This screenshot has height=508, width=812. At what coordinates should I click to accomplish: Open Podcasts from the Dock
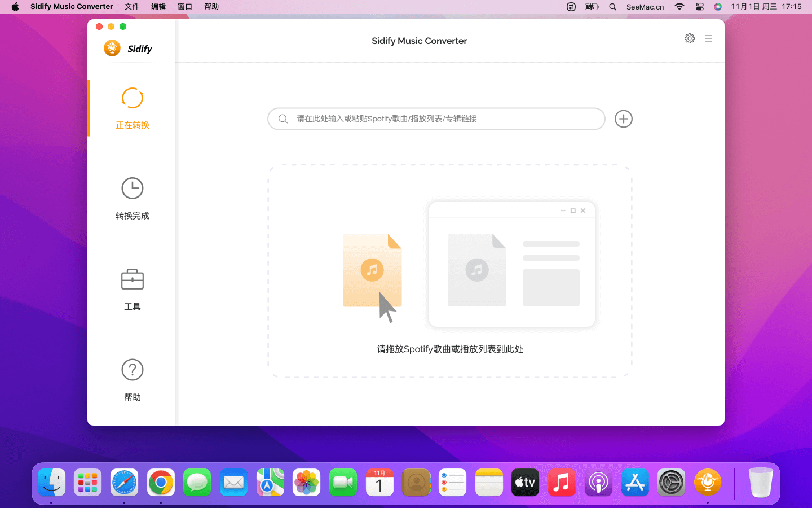click(x=598, y=483)
